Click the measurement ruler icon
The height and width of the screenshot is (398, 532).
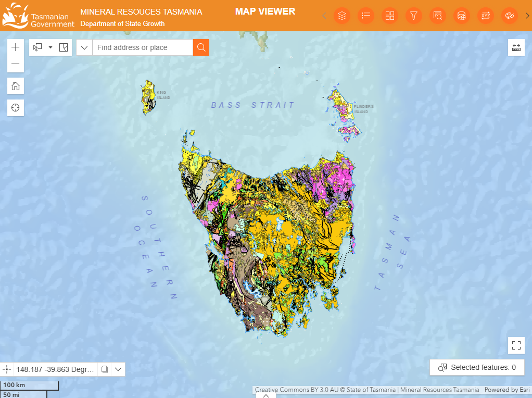[x=516, y=47]
